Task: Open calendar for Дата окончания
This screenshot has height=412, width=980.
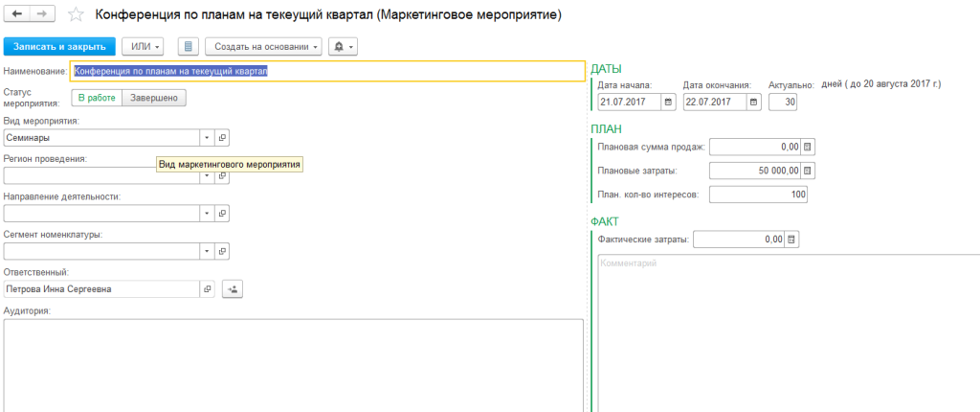Action: 754,102
